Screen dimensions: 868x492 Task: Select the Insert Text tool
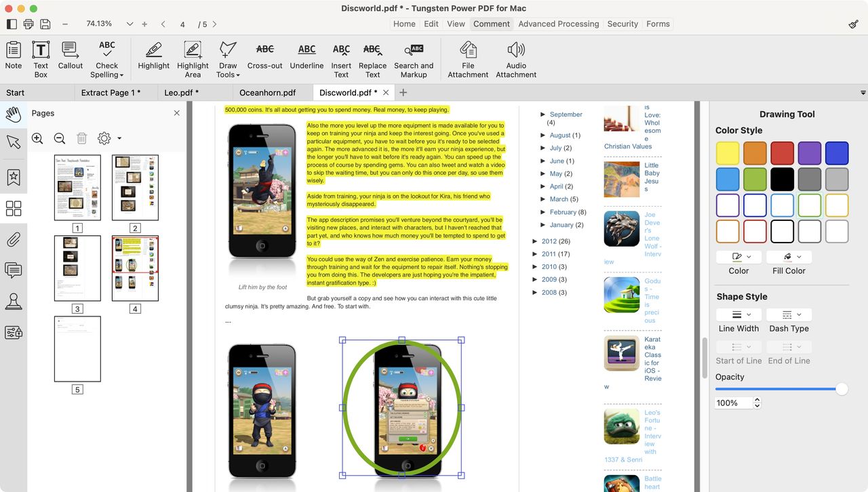click(x=341, y=60)
